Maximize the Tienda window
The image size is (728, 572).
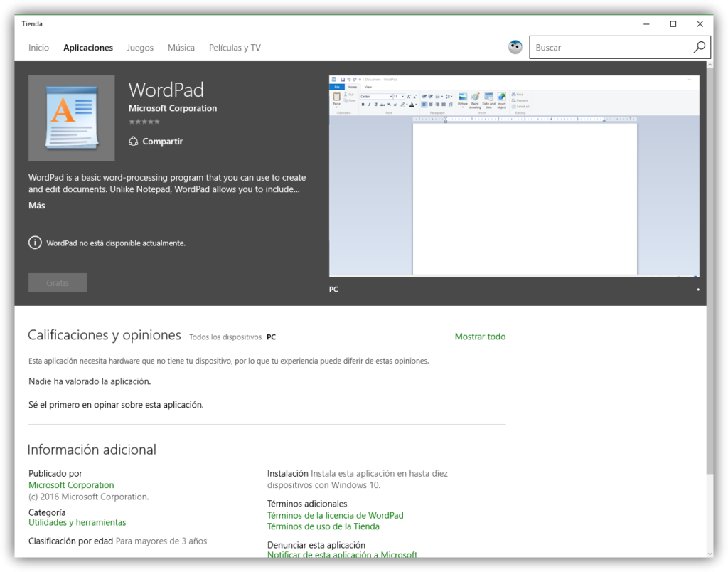click(x=673, y=23)
